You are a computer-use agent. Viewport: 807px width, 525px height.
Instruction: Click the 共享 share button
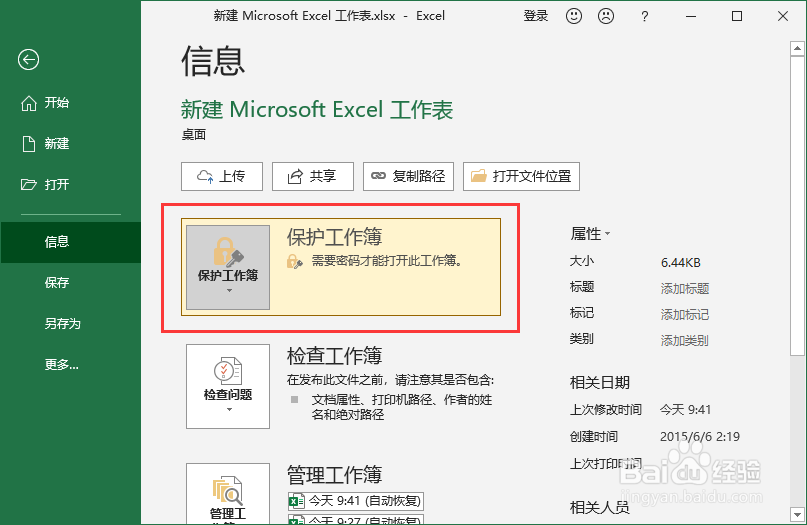pyautogui.click(x=313, y=177)
